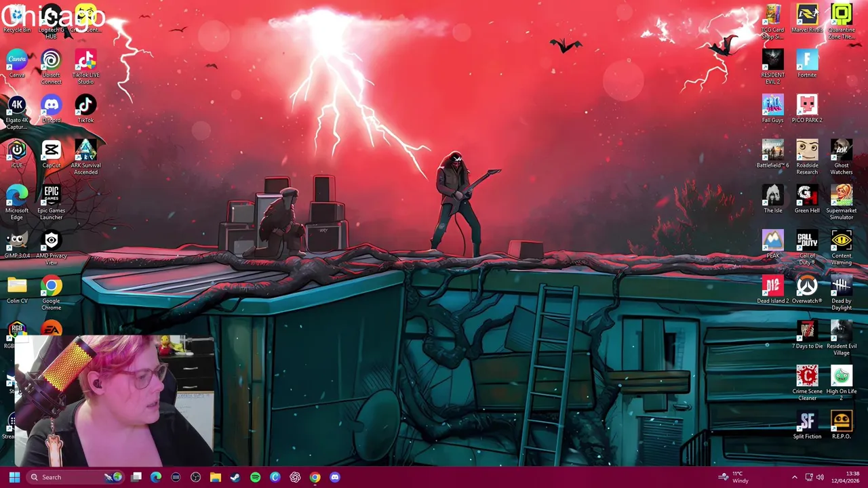Open The Isle desktop shortcut
Image resolution: width=868 pixels, height=488 pixels.
(x=772, y=199)
